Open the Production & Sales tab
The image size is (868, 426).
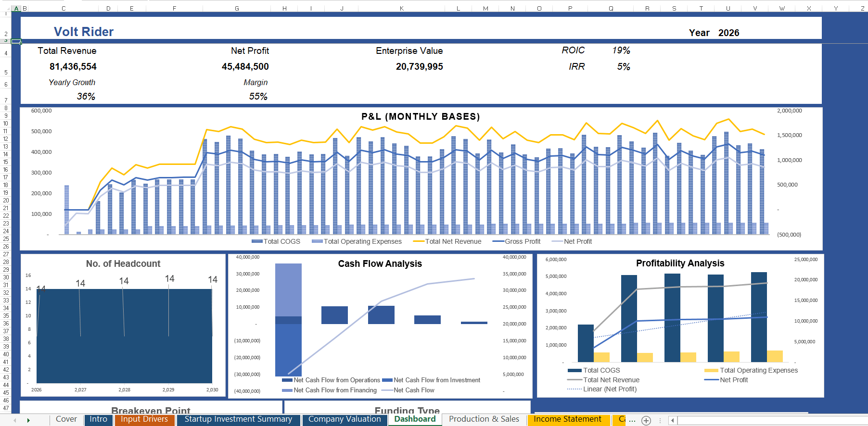[x=484, y=419]
